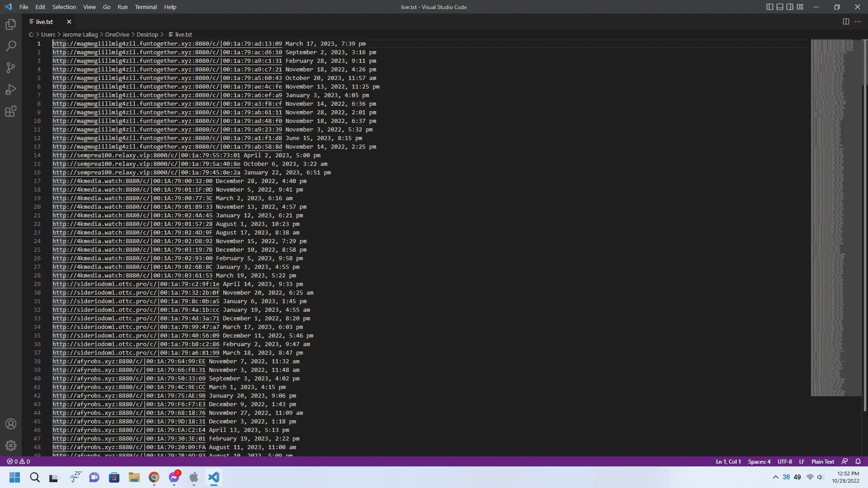
Task: Expand the live.txt breadcrumb segment
Action: click(x=180, y=34)
